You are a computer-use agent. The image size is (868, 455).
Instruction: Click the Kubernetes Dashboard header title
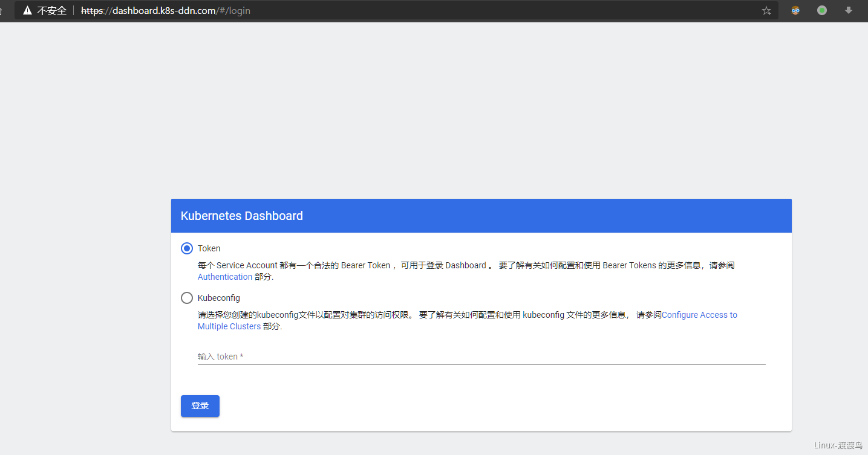(x=242, y=216)
